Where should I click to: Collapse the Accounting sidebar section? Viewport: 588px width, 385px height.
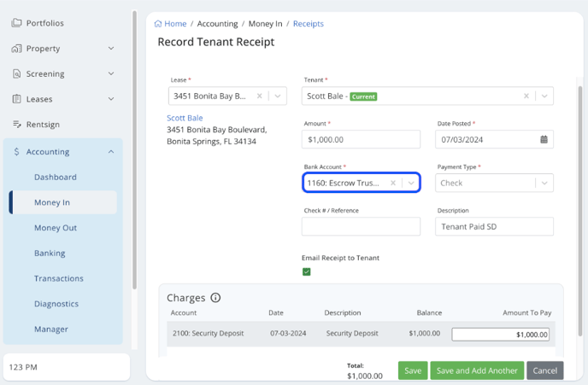point(111,152)
